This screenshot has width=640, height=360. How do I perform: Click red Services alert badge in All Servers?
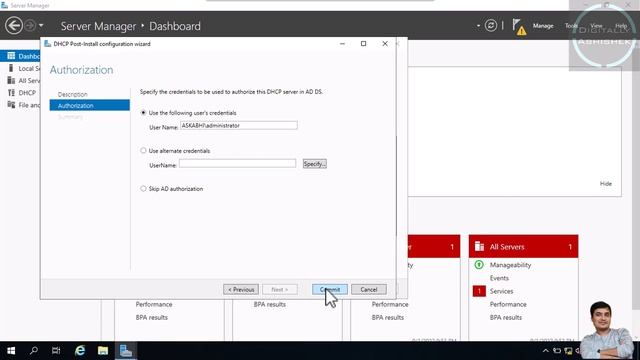pyautogui.click(x=479, y=291)
